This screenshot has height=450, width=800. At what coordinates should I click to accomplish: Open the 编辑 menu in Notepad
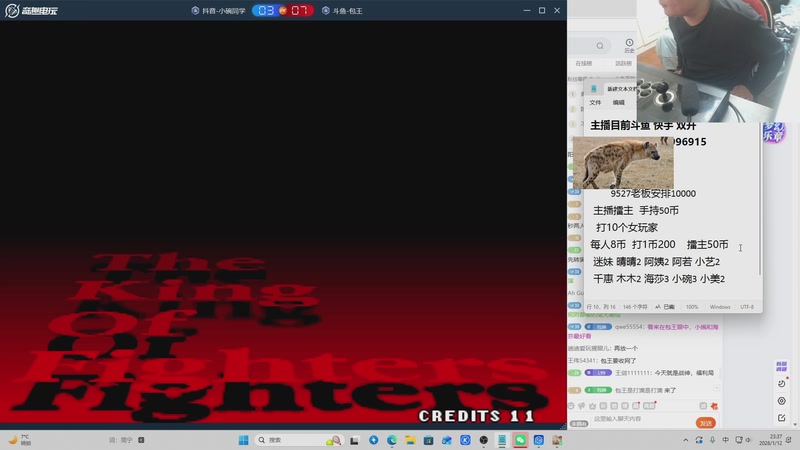click(x=618, y=103)
